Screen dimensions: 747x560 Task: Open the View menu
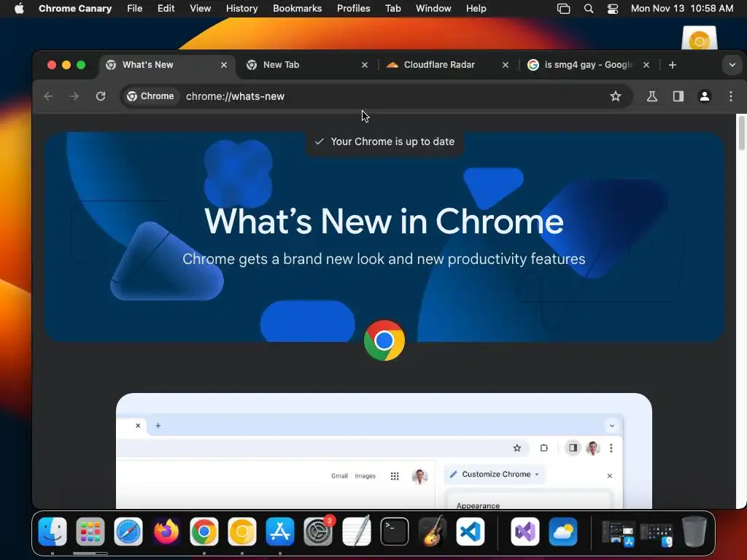pyautogui.click(x=200, y=9)
